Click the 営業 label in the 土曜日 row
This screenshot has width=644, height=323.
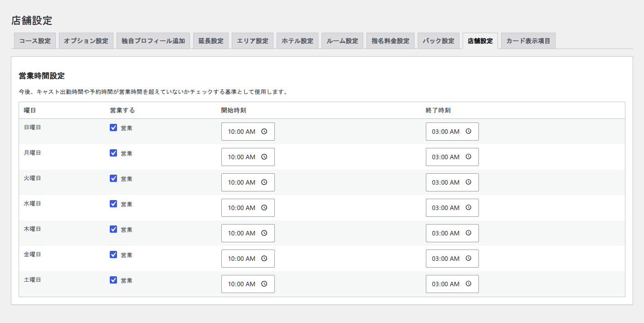(x=127, y=280)
